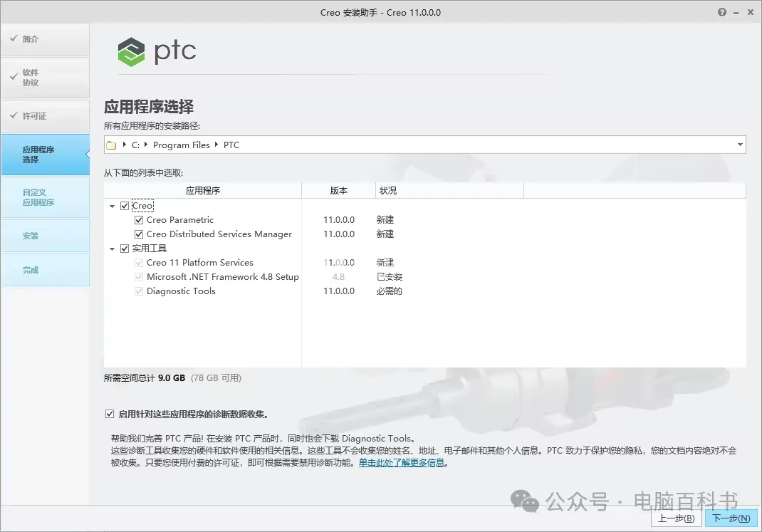Click the Creo 11 Platform Services checkbox

point(138,263)
